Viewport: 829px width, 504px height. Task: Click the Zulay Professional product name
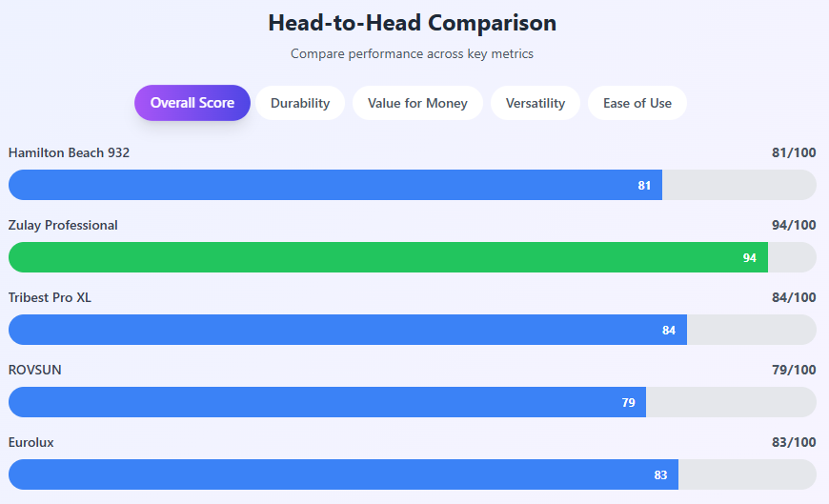63,225
